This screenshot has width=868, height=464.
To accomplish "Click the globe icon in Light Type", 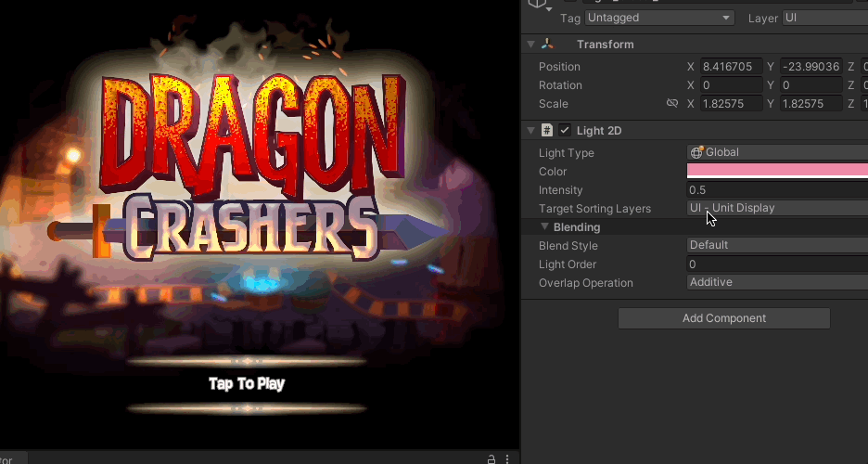I will pyautogui.click(x=696, y=151).
